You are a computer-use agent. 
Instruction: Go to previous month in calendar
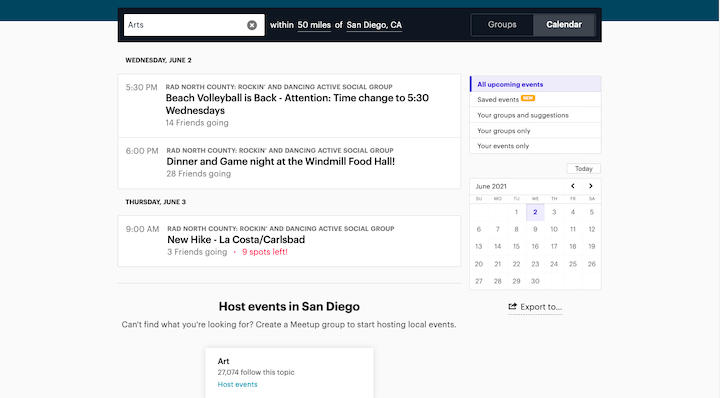tap(573, 186)
